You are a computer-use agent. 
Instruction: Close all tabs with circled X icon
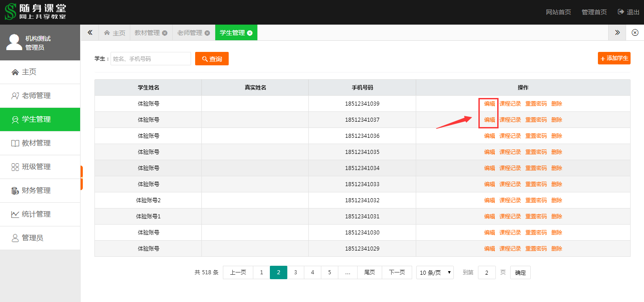pyautogui.click(x=635, y=33)
